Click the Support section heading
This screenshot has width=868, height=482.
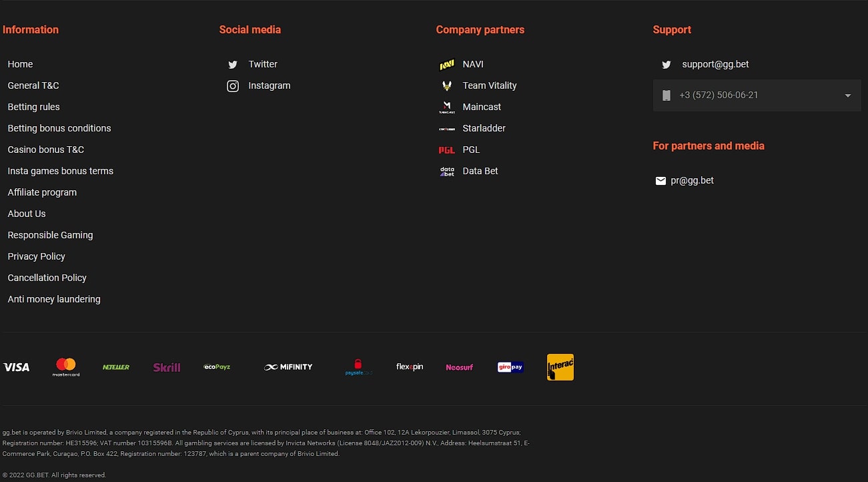672,30
